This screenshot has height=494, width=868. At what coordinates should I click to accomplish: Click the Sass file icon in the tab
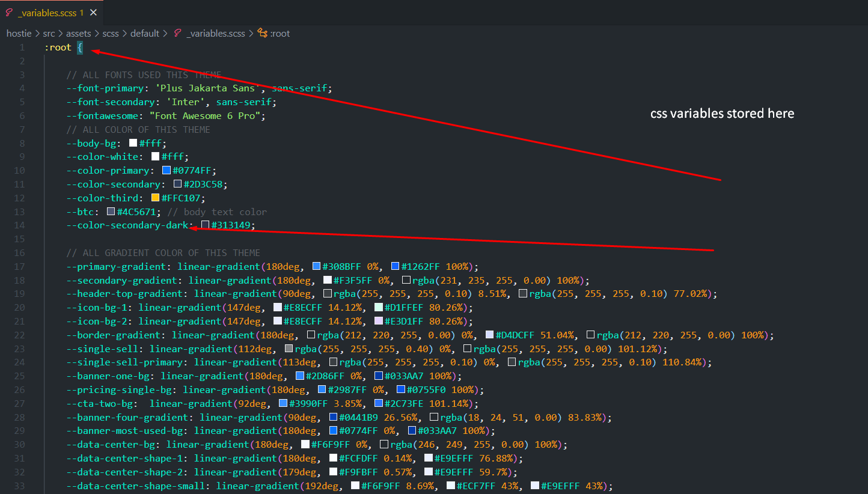point(9,13)
